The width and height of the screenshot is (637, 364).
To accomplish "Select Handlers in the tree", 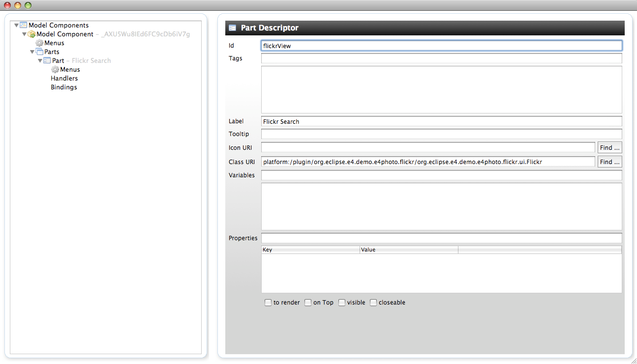I will (64, 78).
